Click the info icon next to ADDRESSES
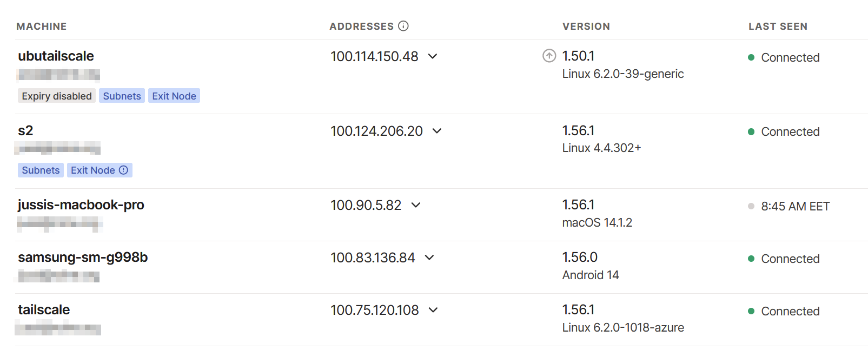The height and width of the screenshot is (350, 868). (403, 26)
